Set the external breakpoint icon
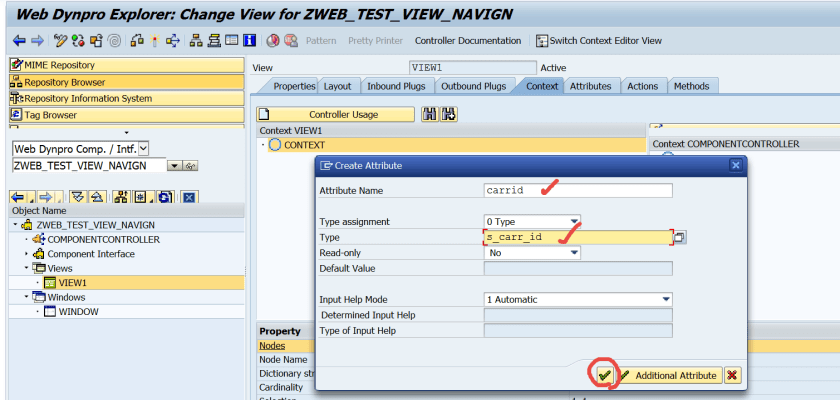Image resolution: width=840 pixels, height=400 pixels. click(x=291, y=41)
